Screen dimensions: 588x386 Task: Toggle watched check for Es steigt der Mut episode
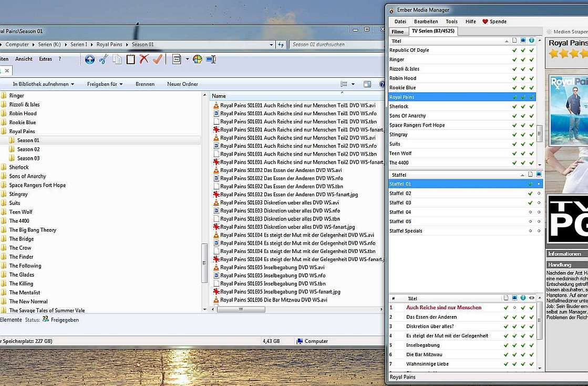pos(532,336)
